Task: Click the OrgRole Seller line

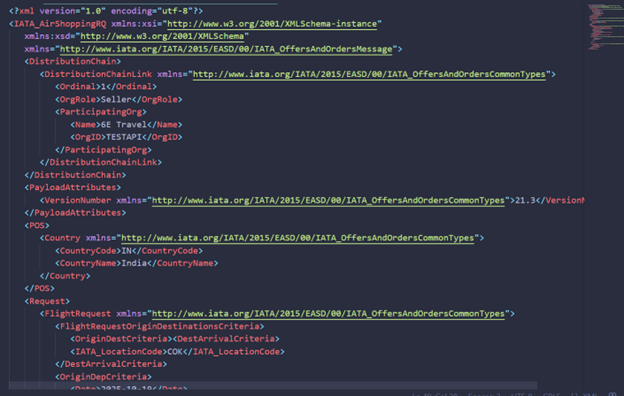Action: 119,99
